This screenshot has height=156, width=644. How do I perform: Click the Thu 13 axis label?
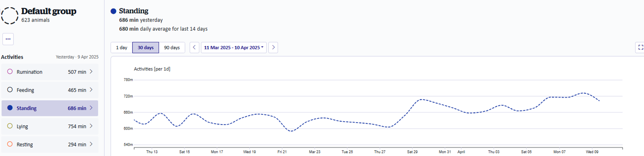coord(152,152)
